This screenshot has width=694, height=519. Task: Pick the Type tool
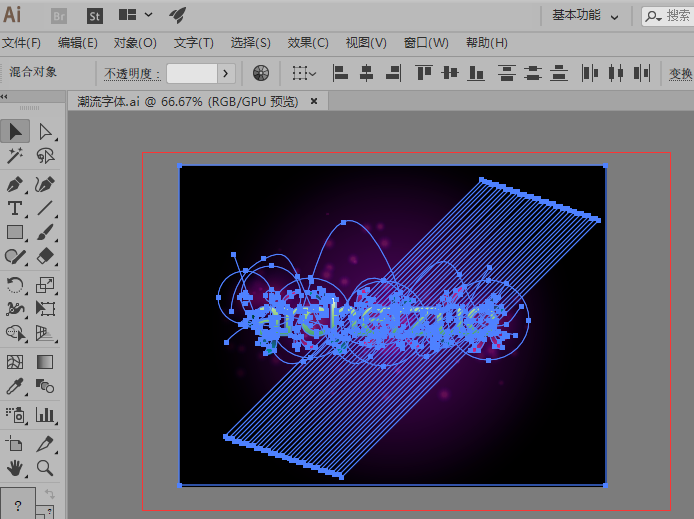[15, 208]
